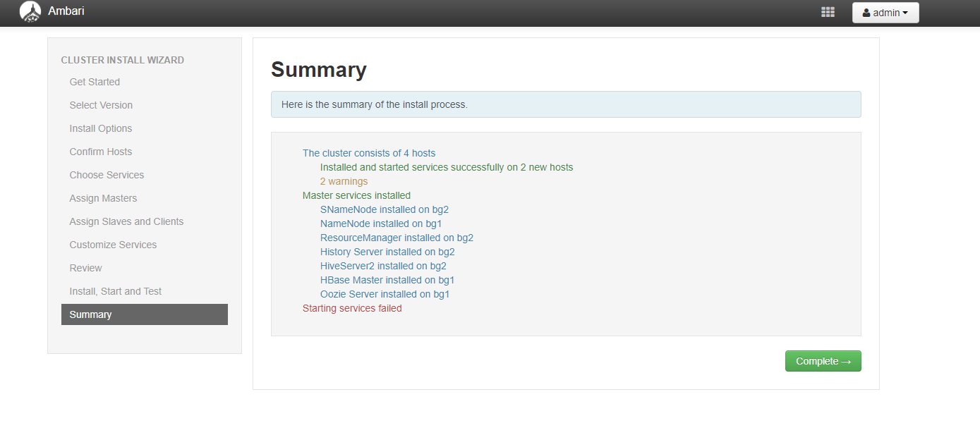The height and width of the screenshot is (447, 980).
Task: Click the install process summary info banner
Action: [x=566, y=104]
